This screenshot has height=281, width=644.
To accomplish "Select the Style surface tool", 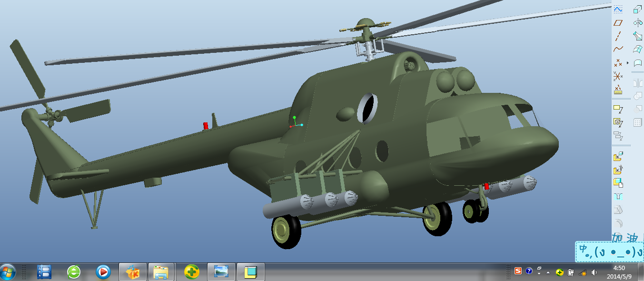I will [638, 62].
